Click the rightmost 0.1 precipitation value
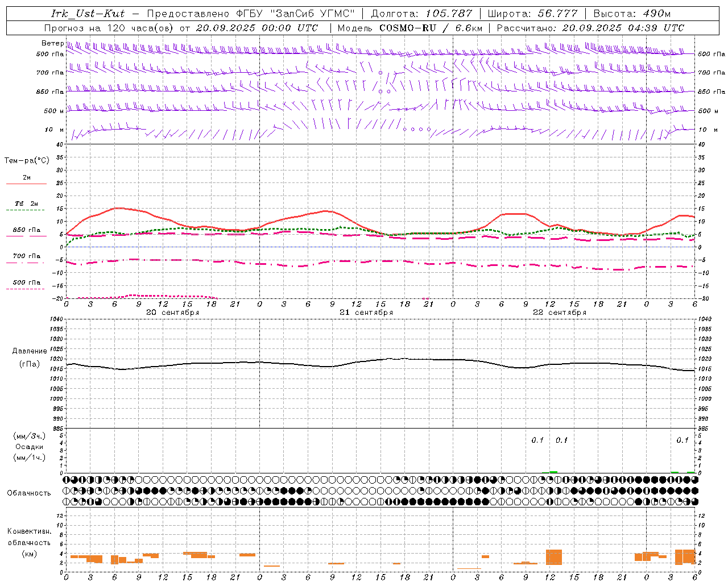The height and width of the screenshot is (582, 728). tap(682, 440)
